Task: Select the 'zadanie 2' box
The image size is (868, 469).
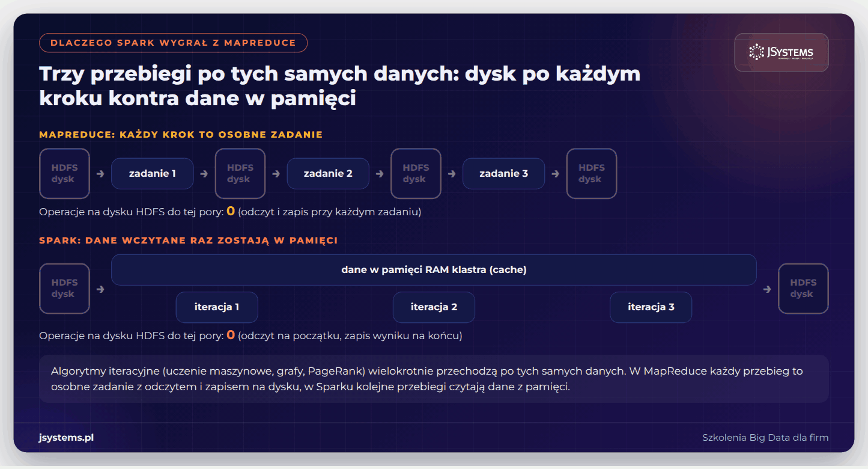Action: click(x=328, y=174)
